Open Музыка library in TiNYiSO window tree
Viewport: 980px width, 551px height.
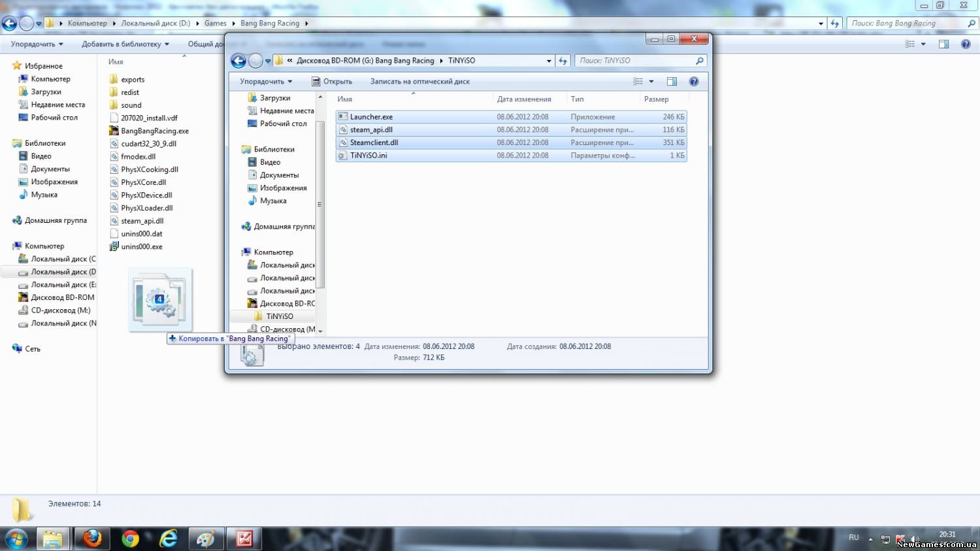point(267,201)
